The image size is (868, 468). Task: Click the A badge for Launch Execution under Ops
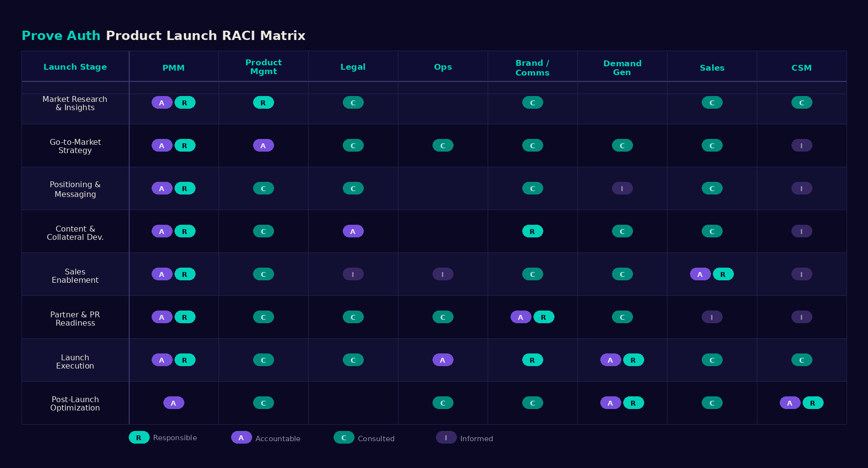pos(443,360)
